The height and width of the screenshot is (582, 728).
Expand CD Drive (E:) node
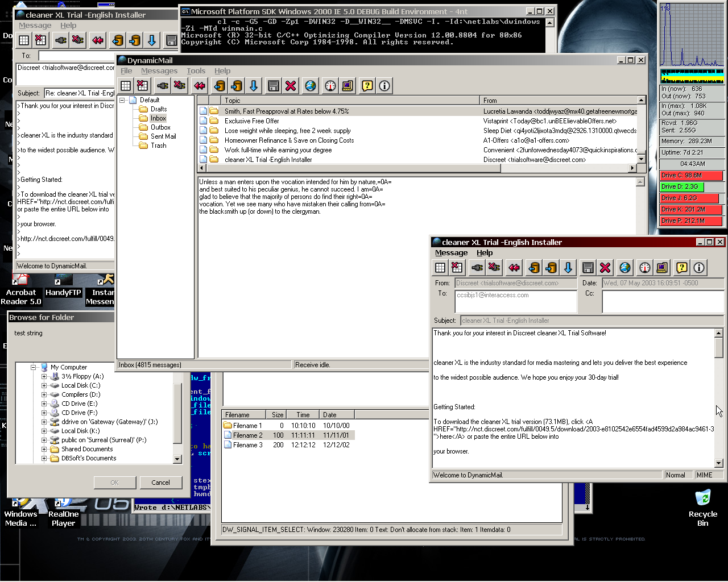44,404
